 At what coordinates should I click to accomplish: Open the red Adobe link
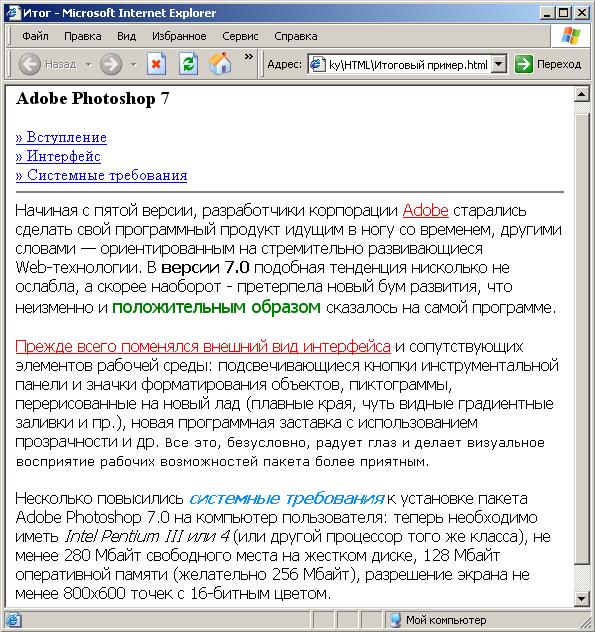pyautogui.click(x=426, y=210)
